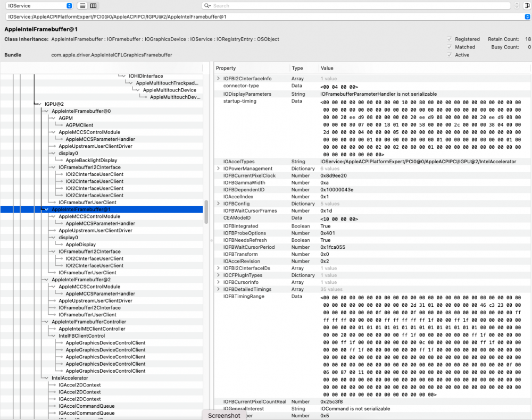Select the connector-type property row
The image size is (532, 420).
point(372,86)
